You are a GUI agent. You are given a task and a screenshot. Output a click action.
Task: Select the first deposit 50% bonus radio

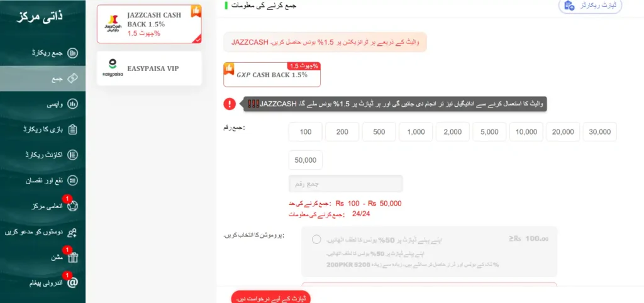click(316, 240)
